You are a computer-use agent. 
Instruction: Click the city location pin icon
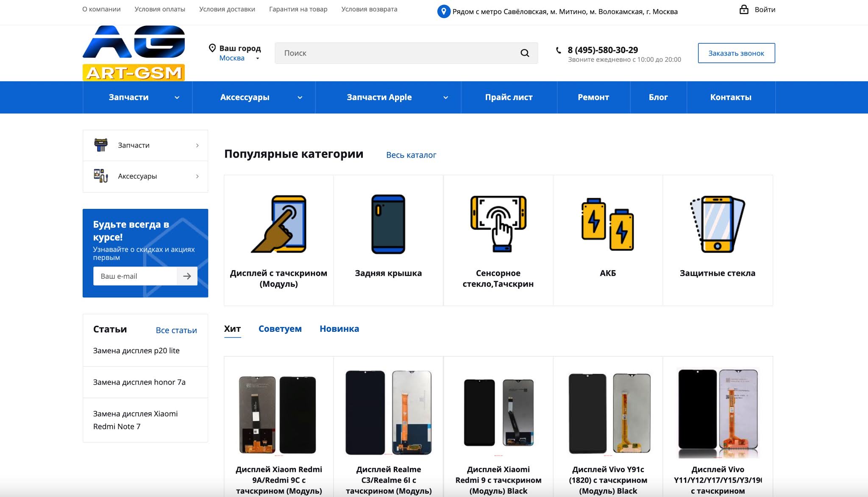212,48
